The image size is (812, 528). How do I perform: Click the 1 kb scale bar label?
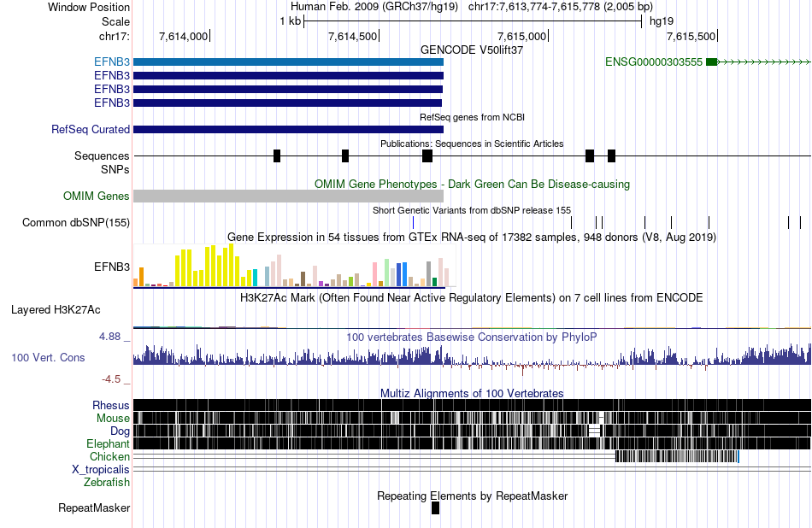tap(290, 21)
